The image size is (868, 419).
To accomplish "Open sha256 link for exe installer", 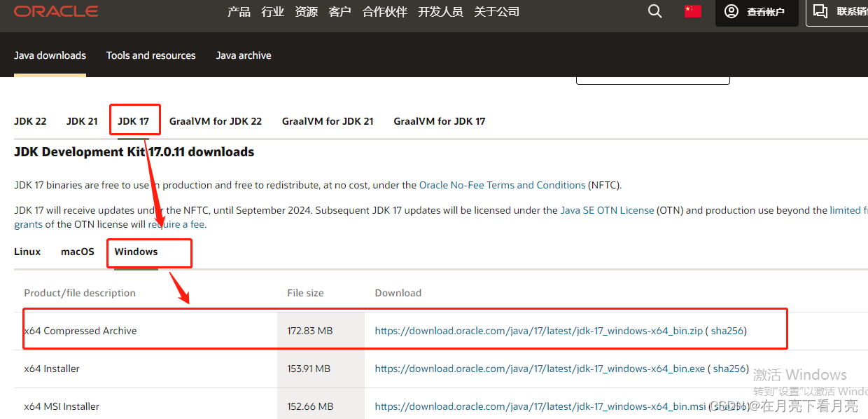I will [729, 369].
